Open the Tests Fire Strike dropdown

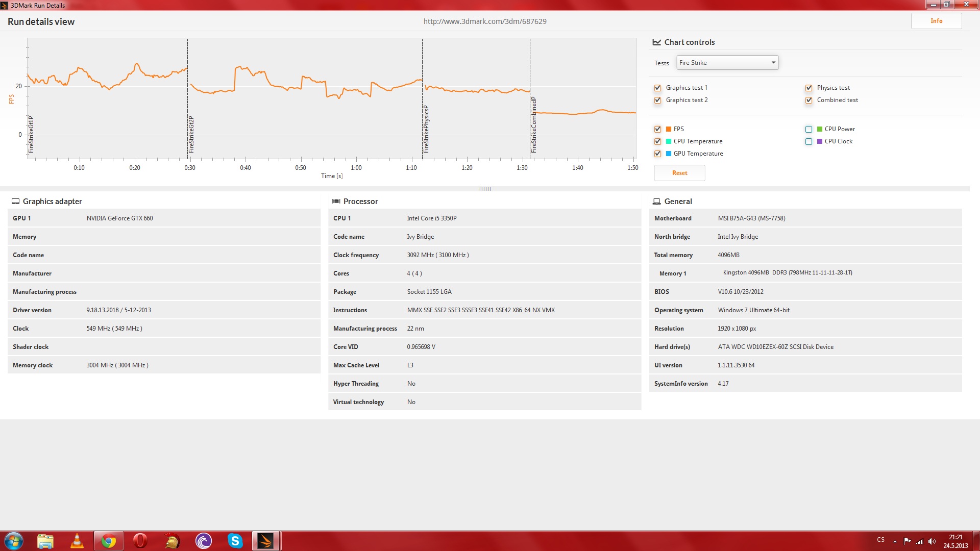[x=727, y=63]
